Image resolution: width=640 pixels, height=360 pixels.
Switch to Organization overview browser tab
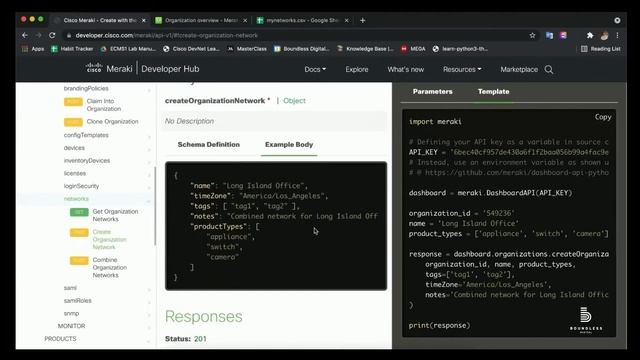(x=201, y=20)
